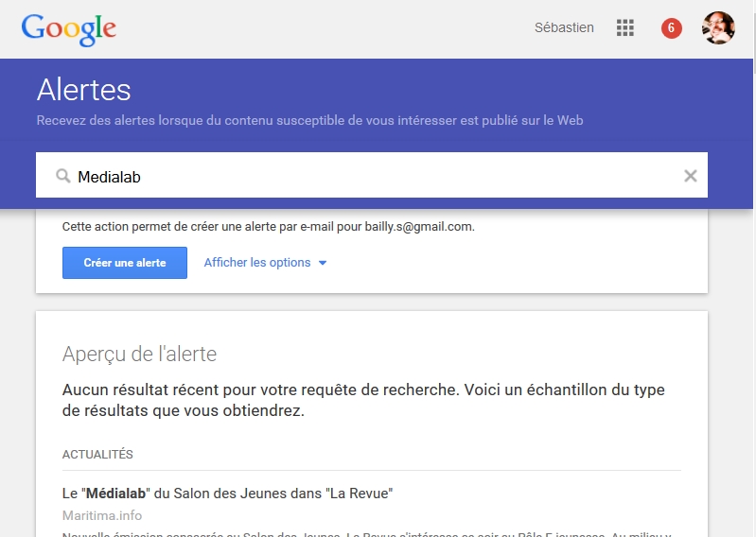Screen dimensions: 756x537
Task: Click the Sébastien account name
Action: click(564, 28)
